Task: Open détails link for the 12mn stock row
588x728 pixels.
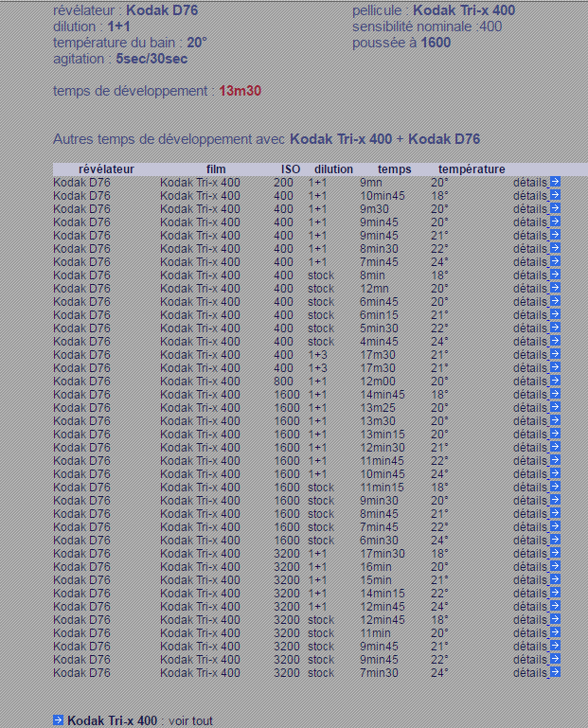Action: pyautogui.click(x=530, y=288)
